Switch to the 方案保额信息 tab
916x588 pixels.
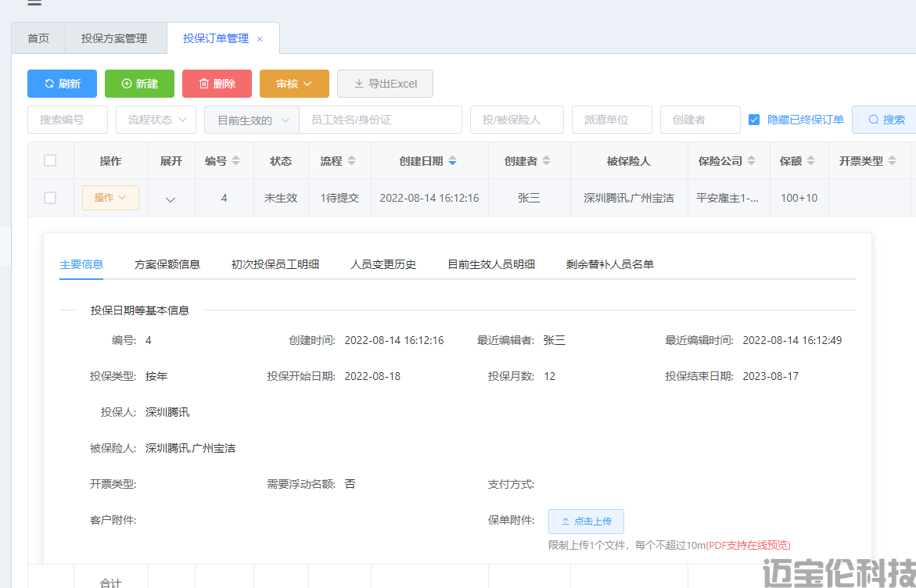coord(167,264)
